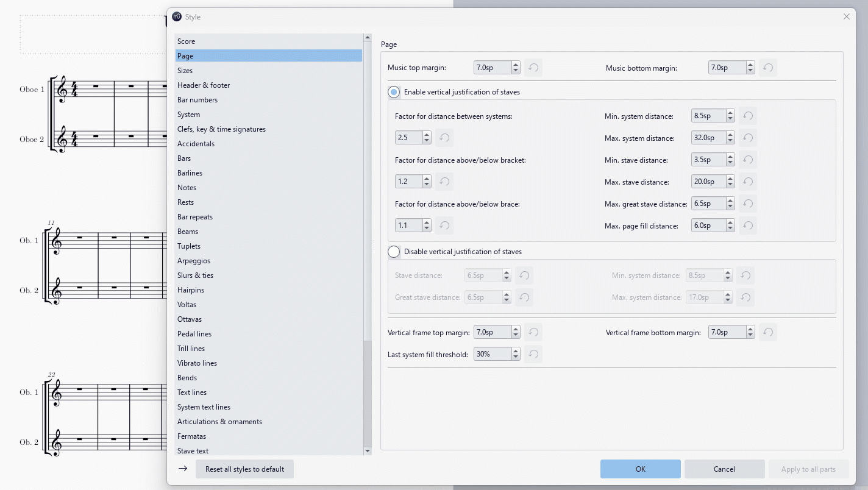Reset Max. great stave distance value

pyautogui.click(x=748, y=204)
